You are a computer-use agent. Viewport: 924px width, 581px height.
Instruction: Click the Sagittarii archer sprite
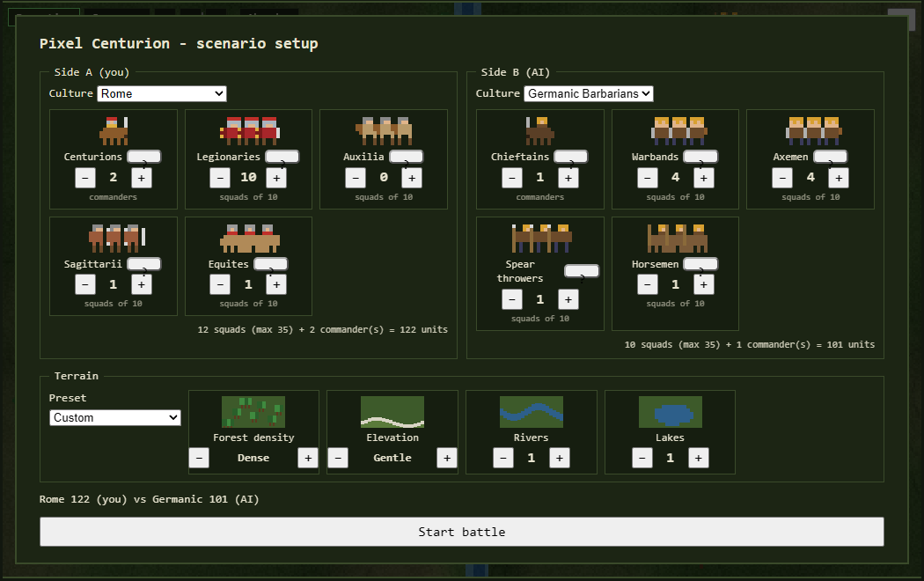[x=116, y=238]
